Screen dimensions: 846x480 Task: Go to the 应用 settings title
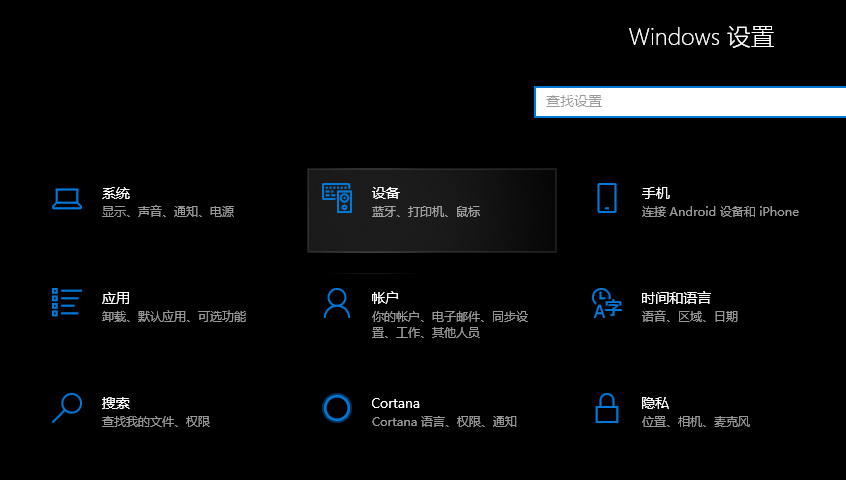(x=116, y=298)
